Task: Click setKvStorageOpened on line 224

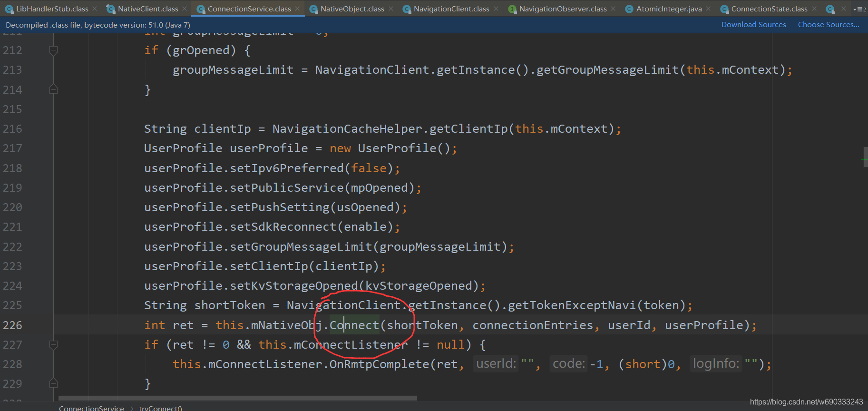Action: (x=294, y=286)
